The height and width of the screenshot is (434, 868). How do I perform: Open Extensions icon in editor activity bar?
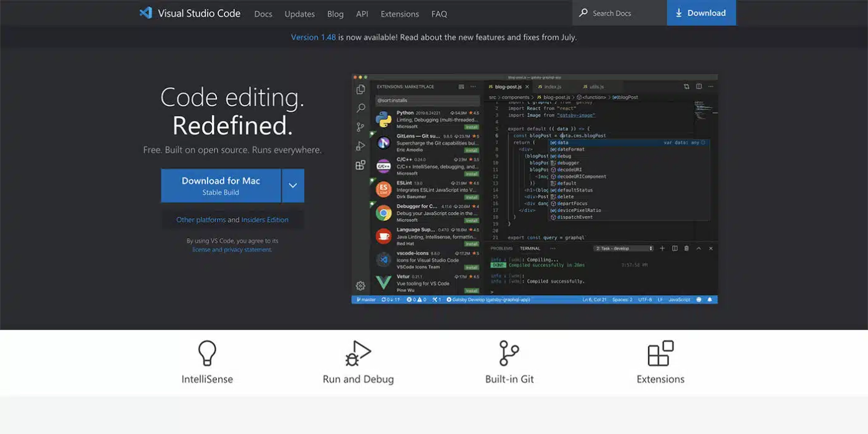point(360,165)
